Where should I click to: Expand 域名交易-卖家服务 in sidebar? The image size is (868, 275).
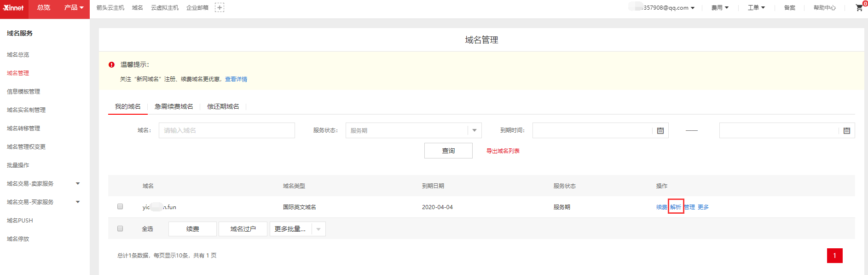click(77, 184)
